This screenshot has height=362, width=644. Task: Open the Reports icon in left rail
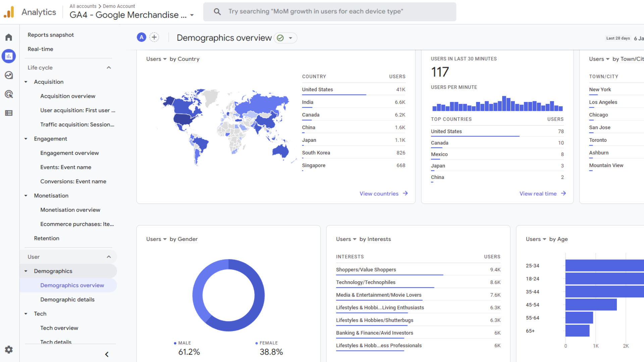[x=9, y=56]
